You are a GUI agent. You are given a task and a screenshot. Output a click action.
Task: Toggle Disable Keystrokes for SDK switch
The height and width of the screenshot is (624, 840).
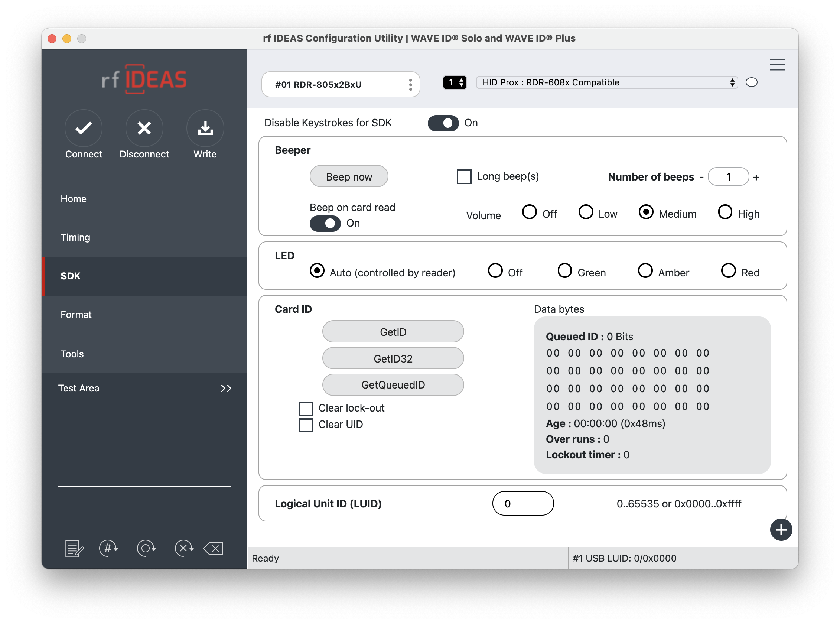(443, 123)
